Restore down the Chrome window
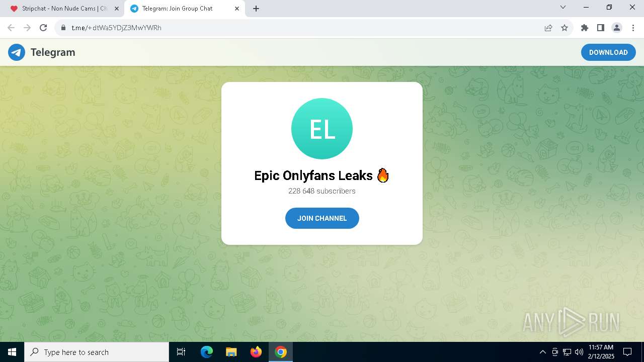 click(609, 7)
